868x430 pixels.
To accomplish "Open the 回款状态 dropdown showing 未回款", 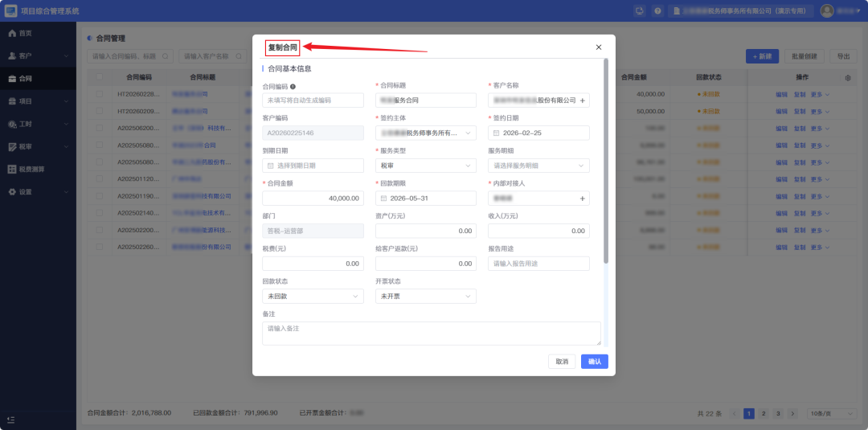I will click(x=313, y=296).
